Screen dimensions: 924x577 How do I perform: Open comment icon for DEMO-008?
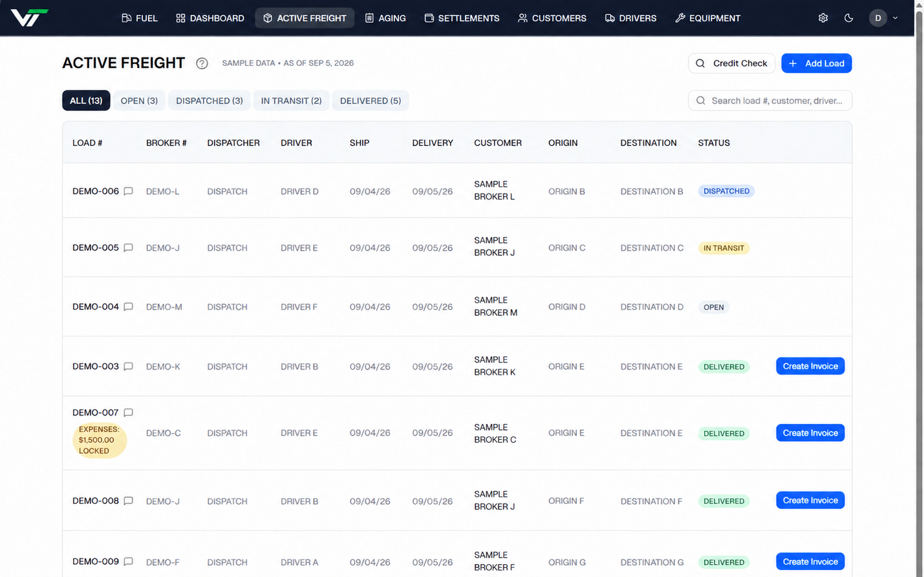pos(128,501)
